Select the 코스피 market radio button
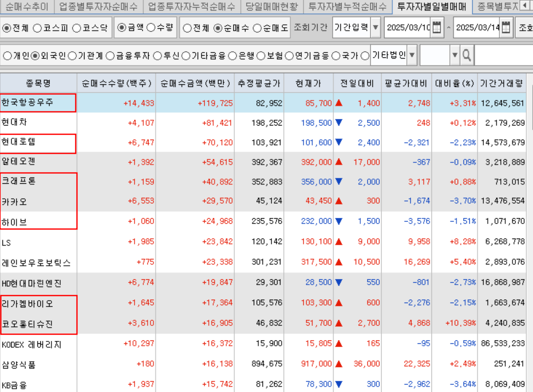This screenshot has height=392, width=533. (37, 28)
